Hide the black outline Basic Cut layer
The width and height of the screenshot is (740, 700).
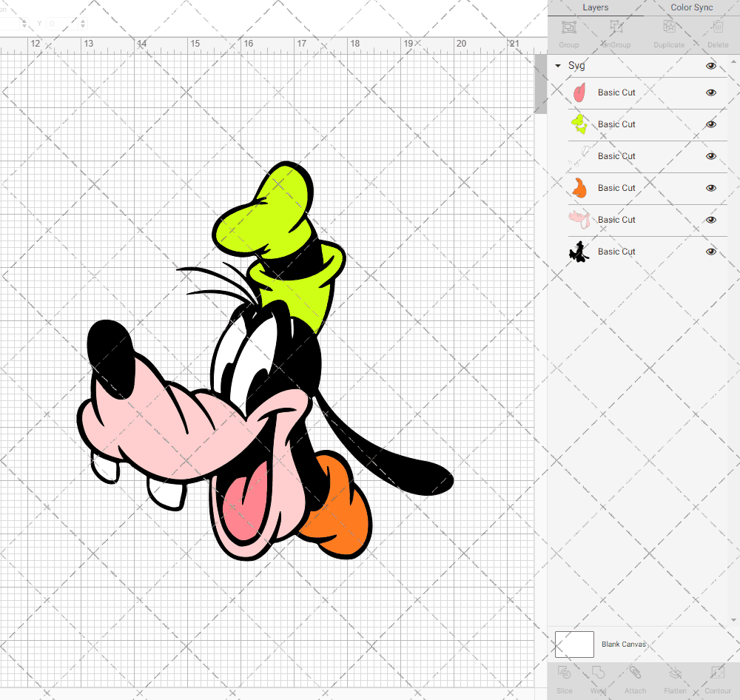pos(710,252)
